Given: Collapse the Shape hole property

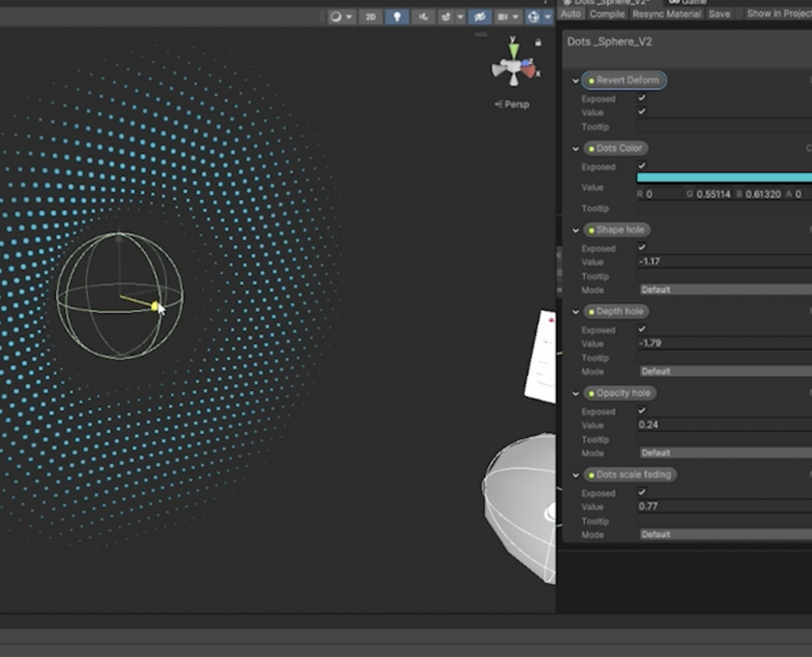Looking at the screenshot, I should (x=577, y=231).
